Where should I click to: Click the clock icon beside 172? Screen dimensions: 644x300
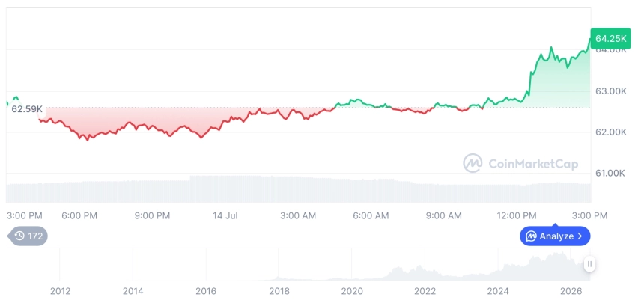(x=19, y=236)
